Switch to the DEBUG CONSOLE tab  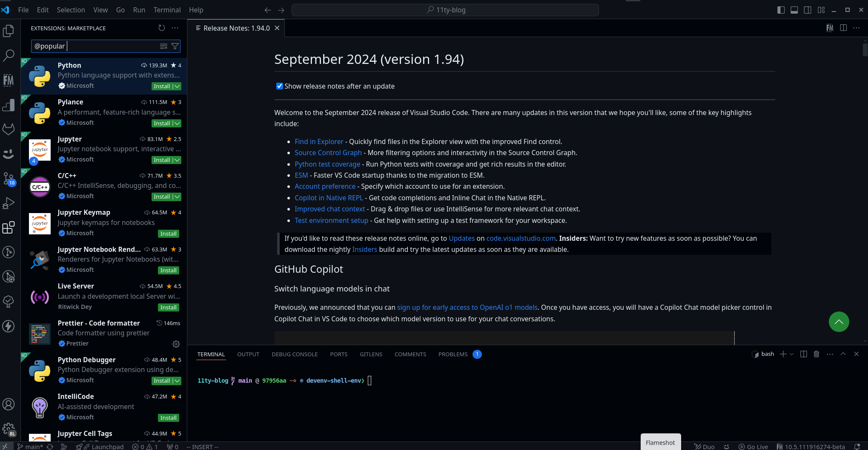(x=295, y=354)
